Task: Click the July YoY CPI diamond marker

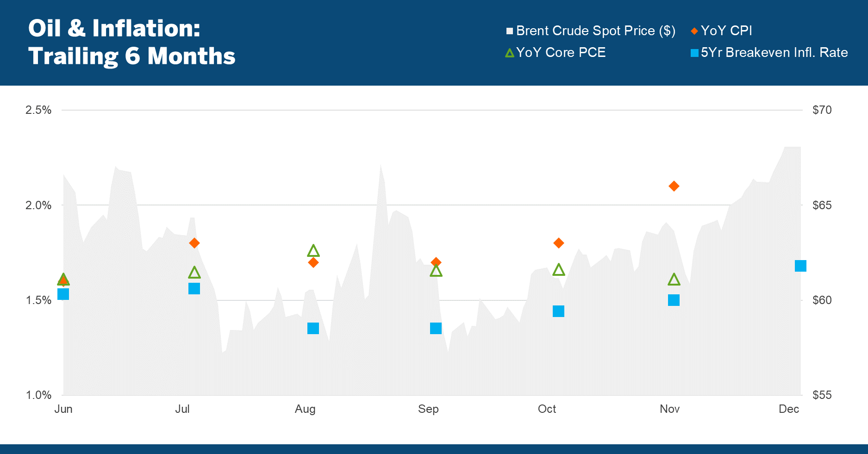Action: click(x=194, y=243)
